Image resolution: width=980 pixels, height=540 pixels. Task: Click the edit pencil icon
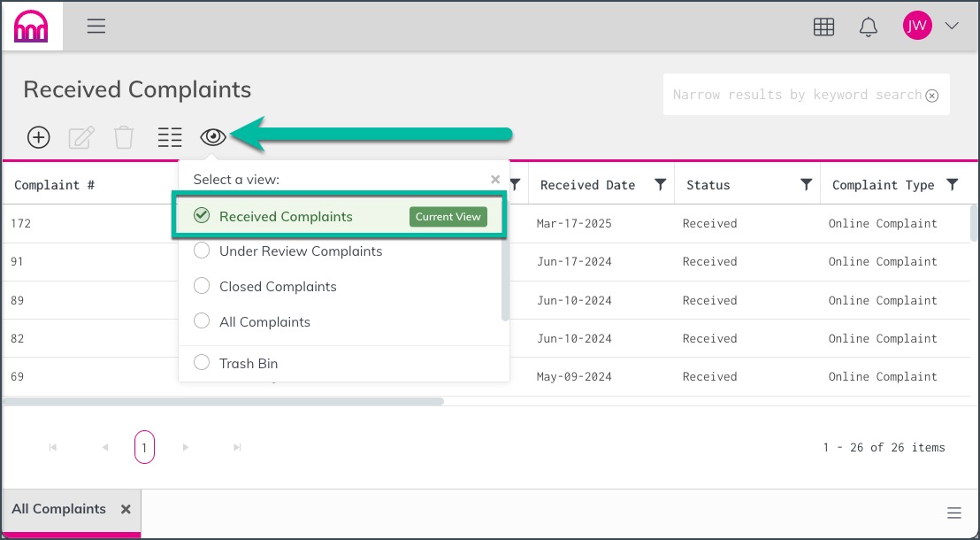coord(81,137)
